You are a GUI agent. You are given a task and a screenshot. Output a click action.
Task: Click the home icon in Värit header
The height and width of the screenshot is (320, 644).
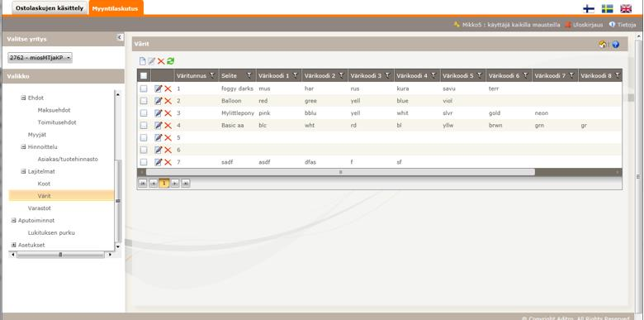pos(603,45)
